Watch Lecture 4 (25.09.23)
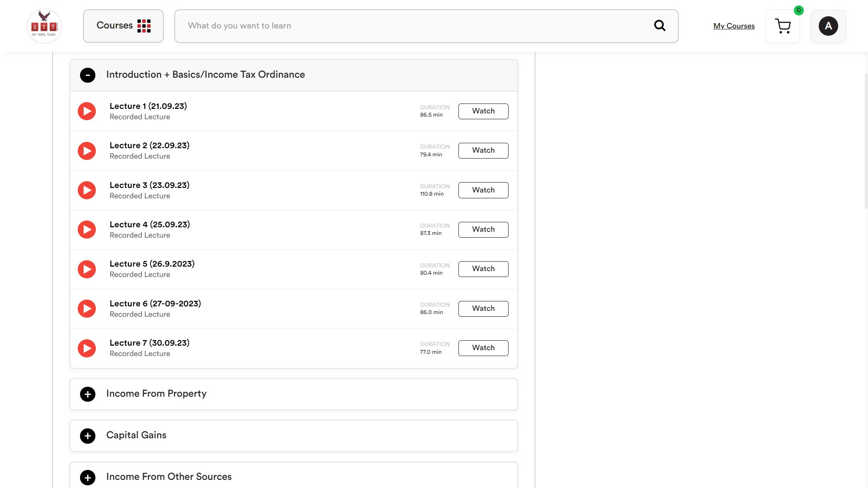Viewport: 868px width, 488px height. (x=483, y=230)
